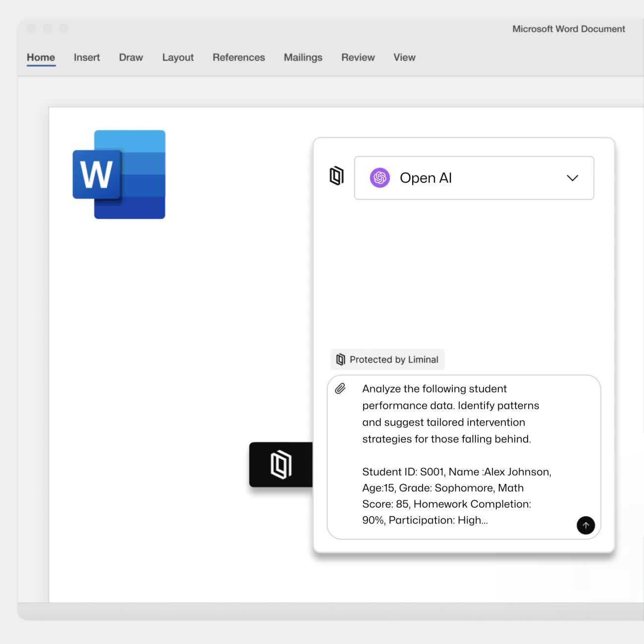Click into the prompt text field

coord(464,457)
